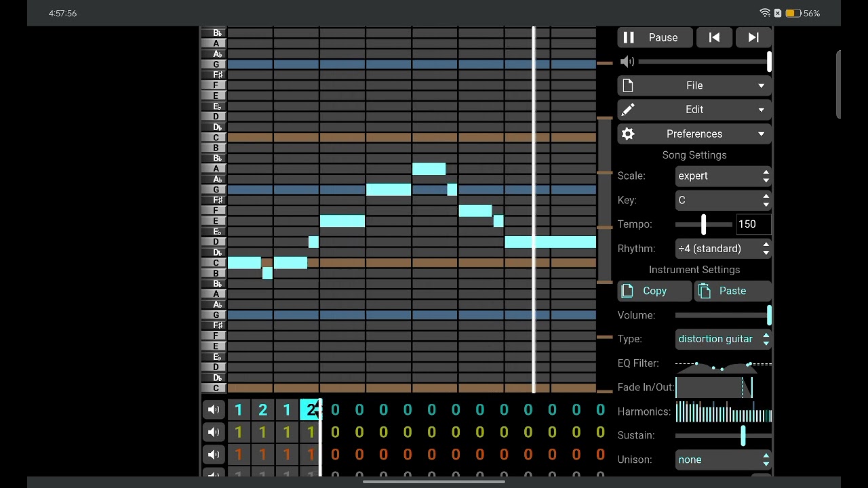Click the first C note block
Viewport: 868px width, 488px height.
[244, 263]
